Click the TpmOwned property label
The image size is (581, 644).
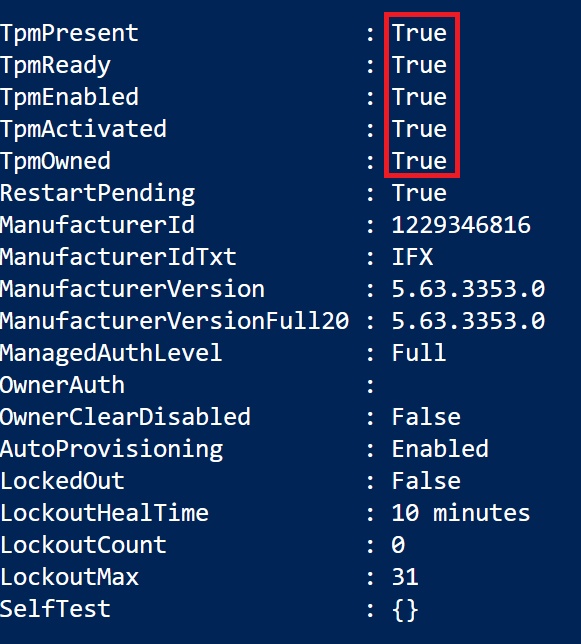pyautogui.click(x=55, y=161)
